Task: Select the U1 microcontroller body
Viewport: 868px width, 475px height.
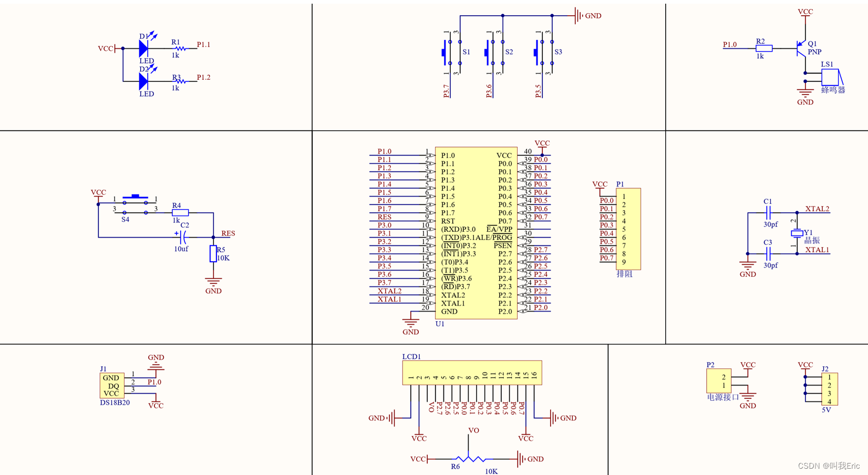Action: 476,233
